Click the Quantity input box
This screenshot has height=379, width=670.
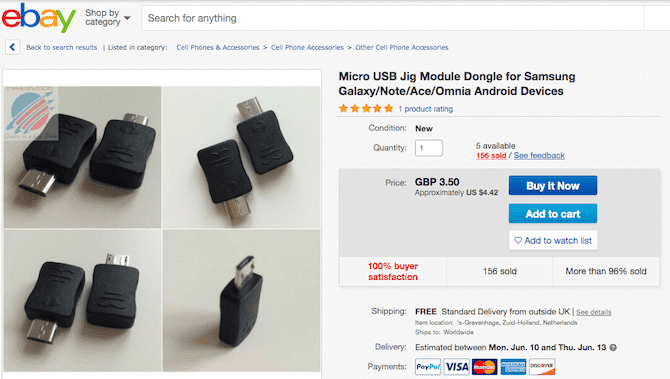pos(429,148)
